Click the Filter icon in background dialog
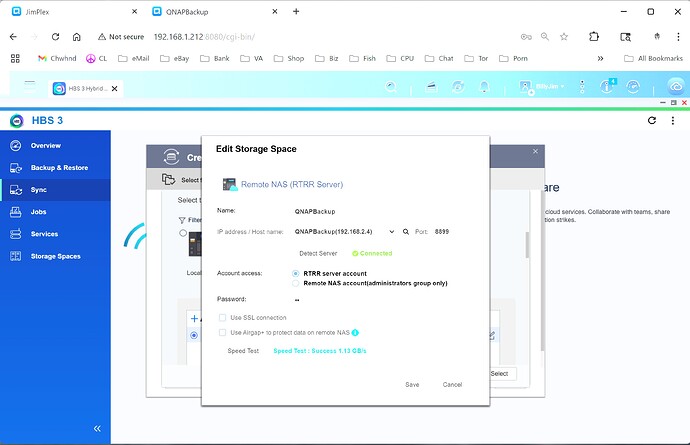This screenshot has height=445, width=690. coord(182,220)
